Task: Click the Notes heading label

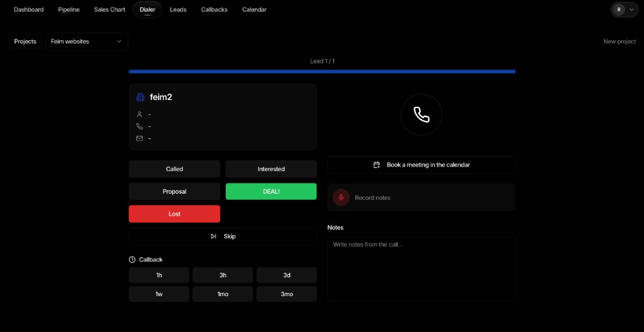Action: point(336,228)
